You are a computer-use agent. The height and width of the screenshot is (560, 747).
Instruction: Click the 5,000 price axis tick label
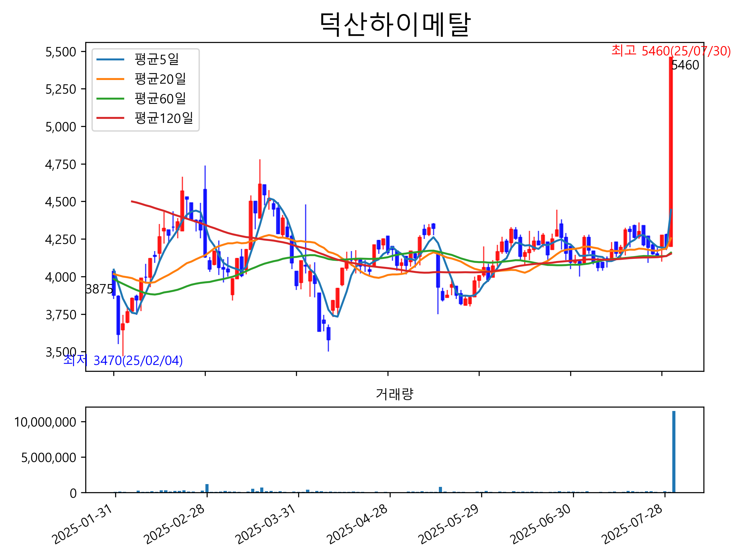coord(61,127)
